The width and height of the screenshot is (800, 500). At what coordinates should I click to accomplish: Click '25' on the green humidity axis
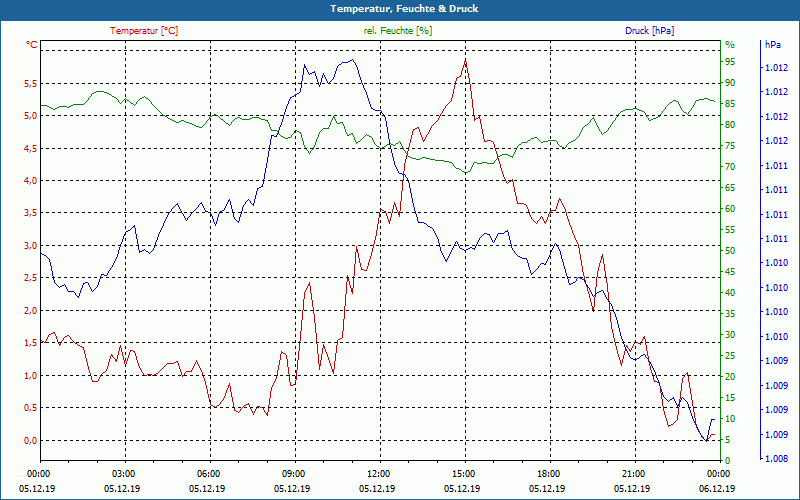tap(730, 356)
